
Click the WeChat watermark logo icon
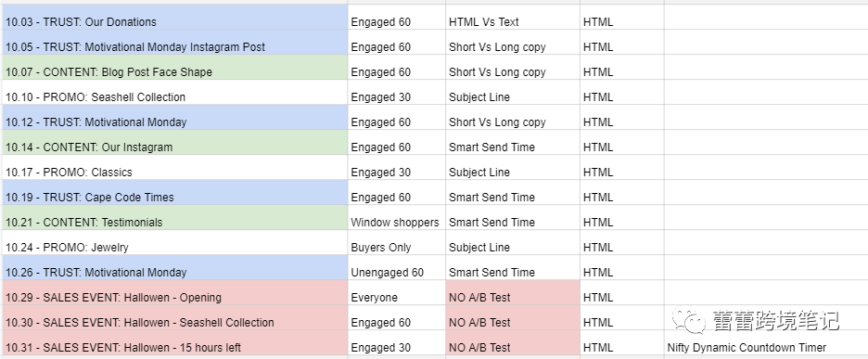(688, 320)
